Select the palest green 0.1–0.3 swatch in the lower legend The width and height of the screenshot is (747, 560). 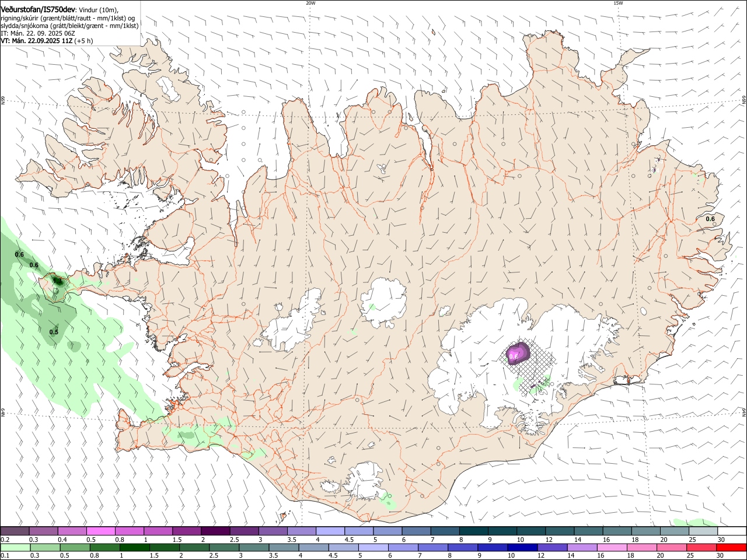[15, 547]
